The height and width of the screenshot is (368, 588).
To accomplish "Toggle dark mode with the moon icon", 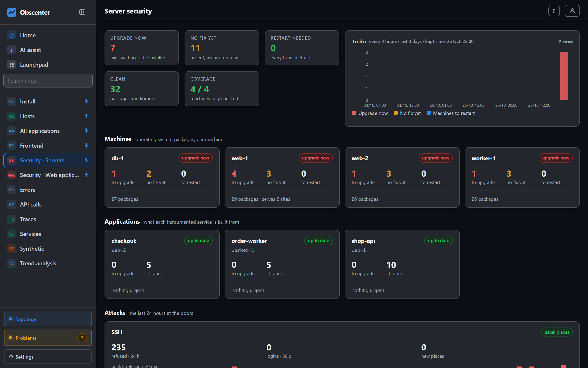I will point(554,11).
